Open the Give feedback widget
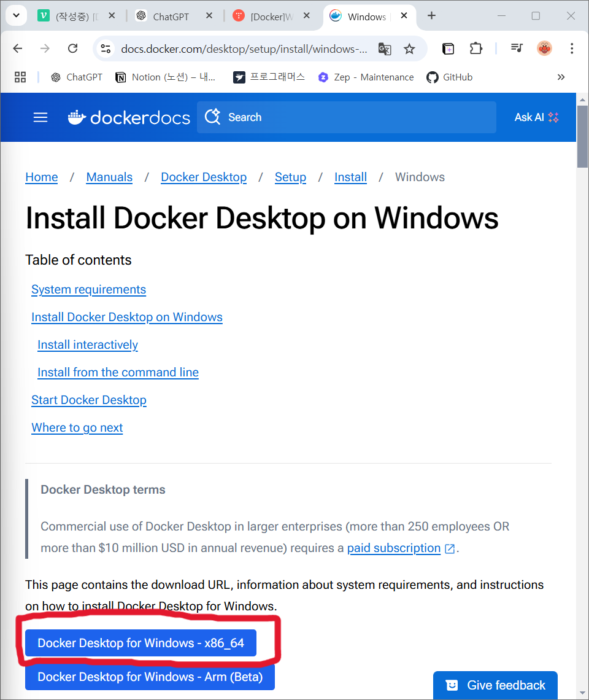Image resolution: width=589 pixels, height=700 pixels. coord(495,685)
